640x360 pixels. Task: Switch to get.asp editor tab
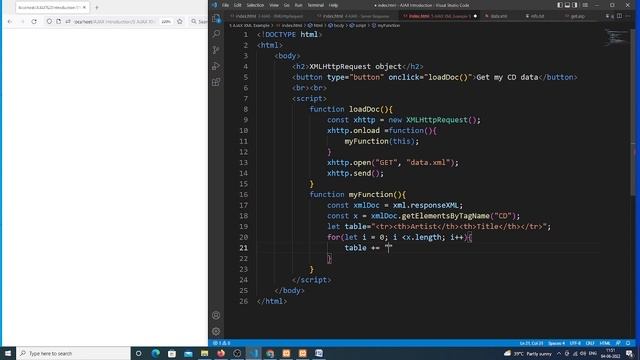[x=577, y=16]
